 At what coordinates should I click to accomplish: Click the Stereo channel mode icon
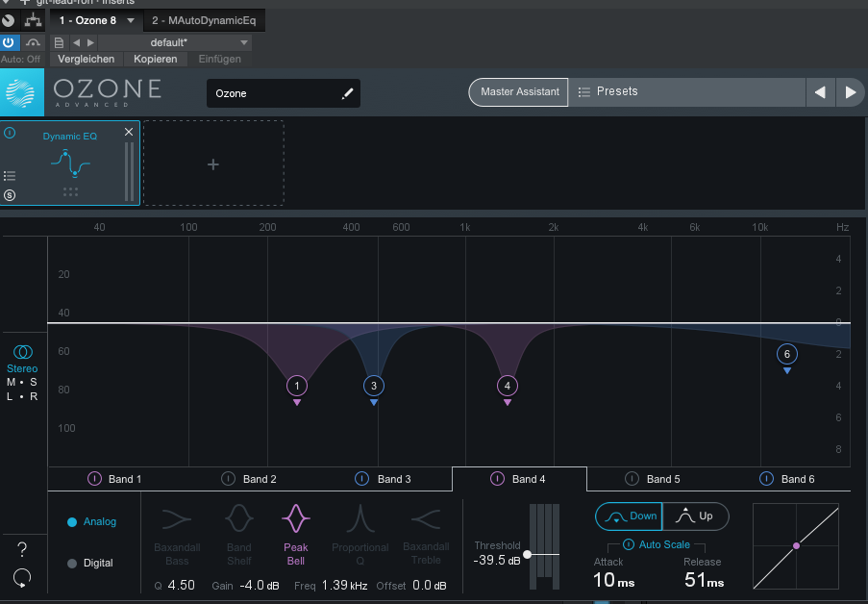click(23, 352)
